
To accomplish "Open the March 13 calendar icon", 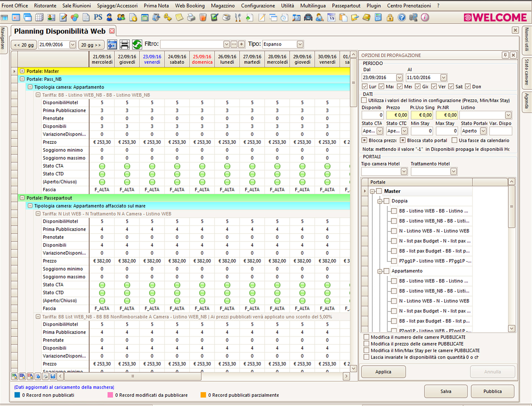I will [x=331, y=17].
